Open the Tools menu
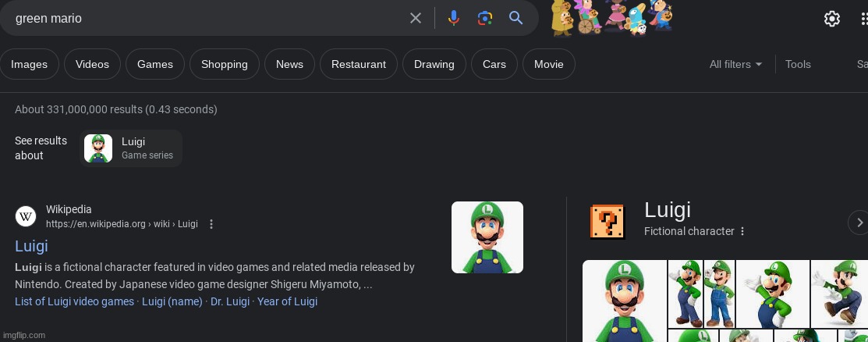Screen dimensions: 868x342 click(798, 64)
